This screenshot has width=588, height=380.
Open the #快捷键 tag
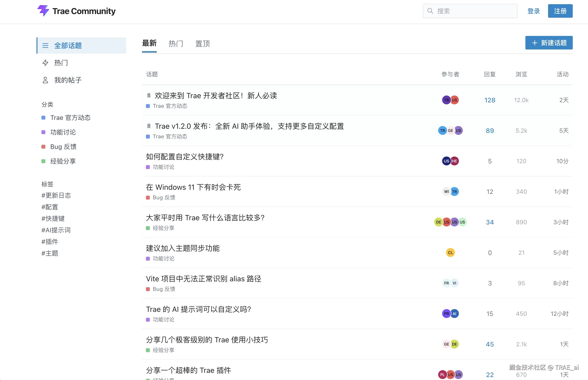53,218
